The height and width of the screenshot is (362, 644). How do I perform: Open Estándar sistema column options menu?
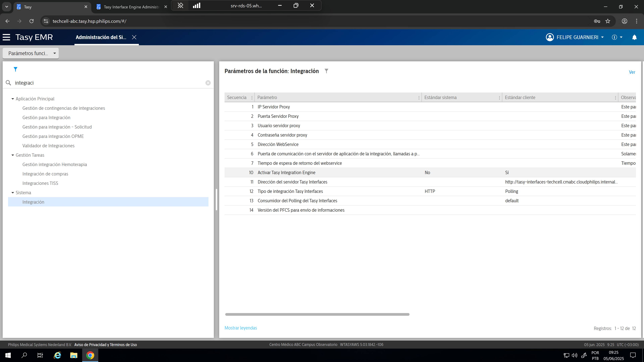499,98
